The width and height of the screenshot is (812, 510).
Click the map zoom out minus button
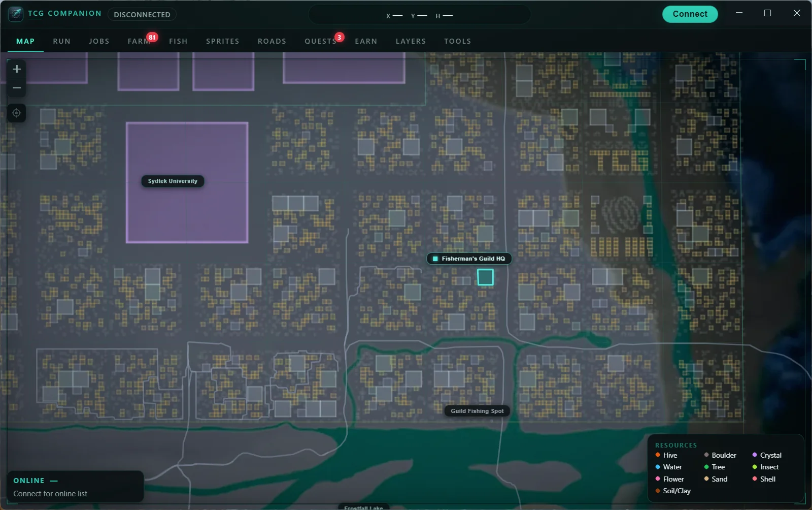tap(16, 88)
